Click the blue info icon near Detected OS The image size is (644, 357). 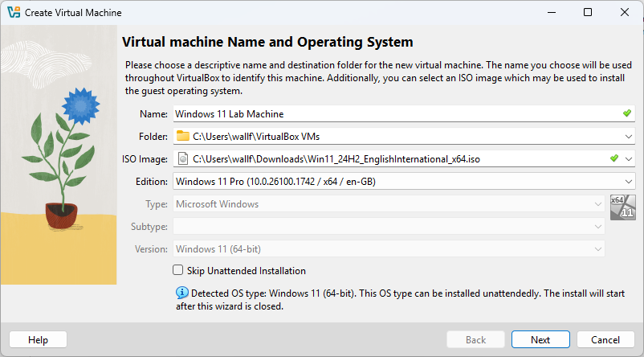(182, 293)
